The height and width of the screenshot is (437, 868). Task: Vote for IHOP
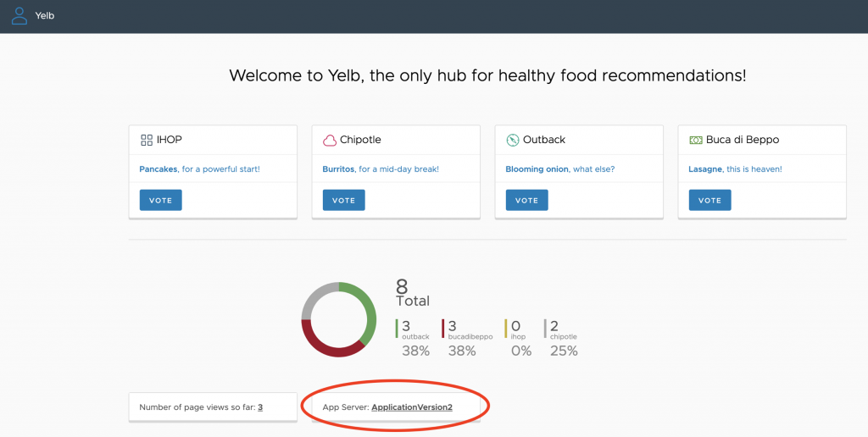(160, 200)
